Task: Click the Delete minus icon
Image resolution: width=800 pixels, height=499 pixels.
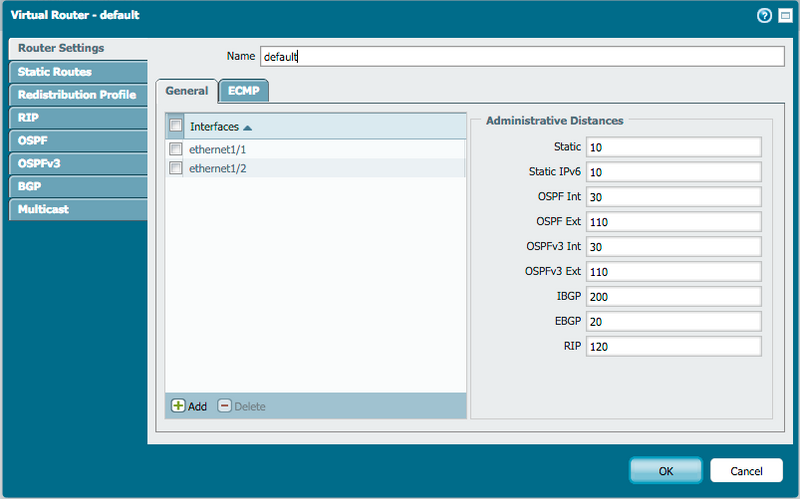Action: tap(225, 406)
